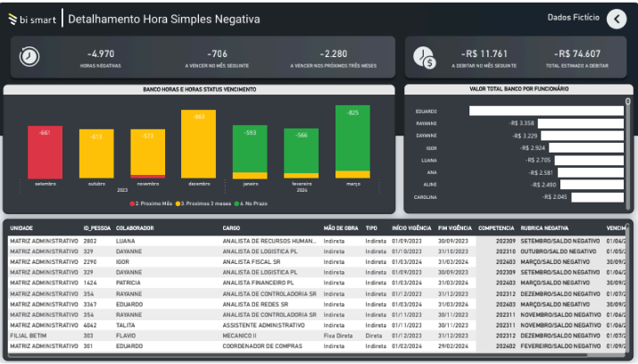Image resolution: width=638 pixels, height=364 pixels.
Task: Click the money clock icon
Action: coord(425,57)
